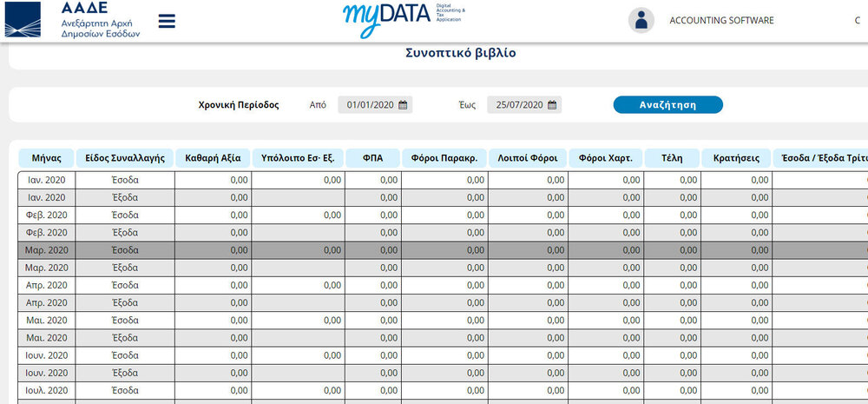Open calendar picker for Από date
The image size is (868, 404).
(x=404, y=105)
